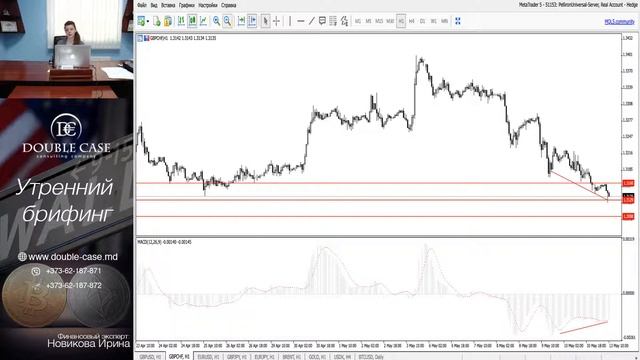This screenshot has height=360, width=640.
Task: Click the MACD(12,26,9) indicator label
Action: 149,242
